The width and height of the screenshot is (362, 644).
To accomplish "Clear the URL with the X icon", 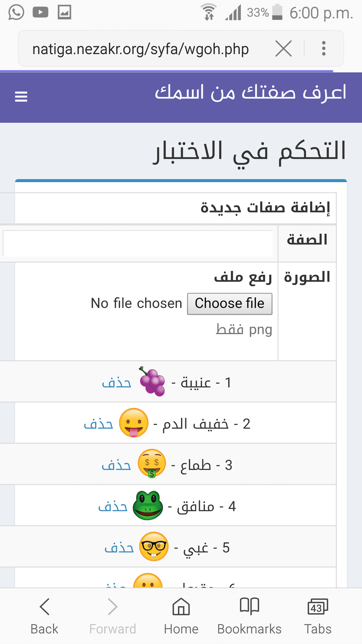I will (x=284, y=49).
